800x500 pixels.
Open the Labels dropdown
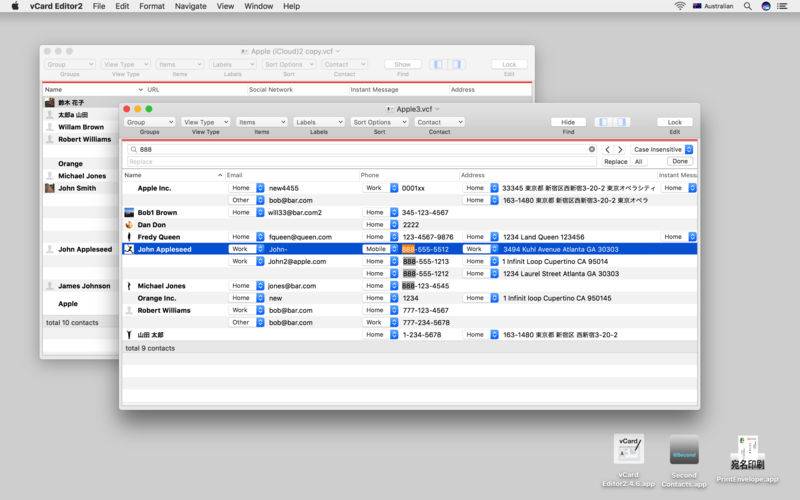click(x=319, y=122)
